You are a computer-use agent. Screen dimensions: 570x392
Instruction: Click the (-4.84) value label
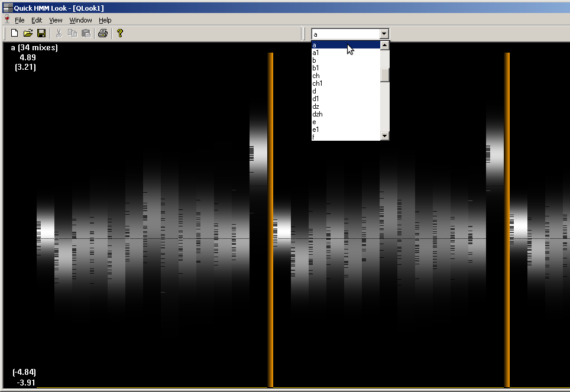tap(24, 372)
